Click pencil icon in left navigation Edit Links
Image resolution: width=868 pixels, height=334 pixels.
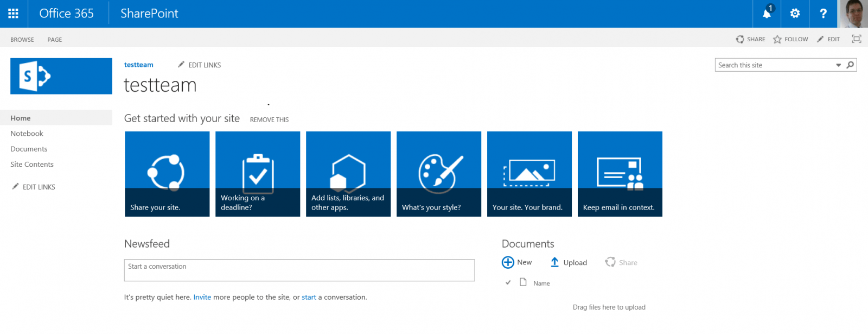pos(15,186)
